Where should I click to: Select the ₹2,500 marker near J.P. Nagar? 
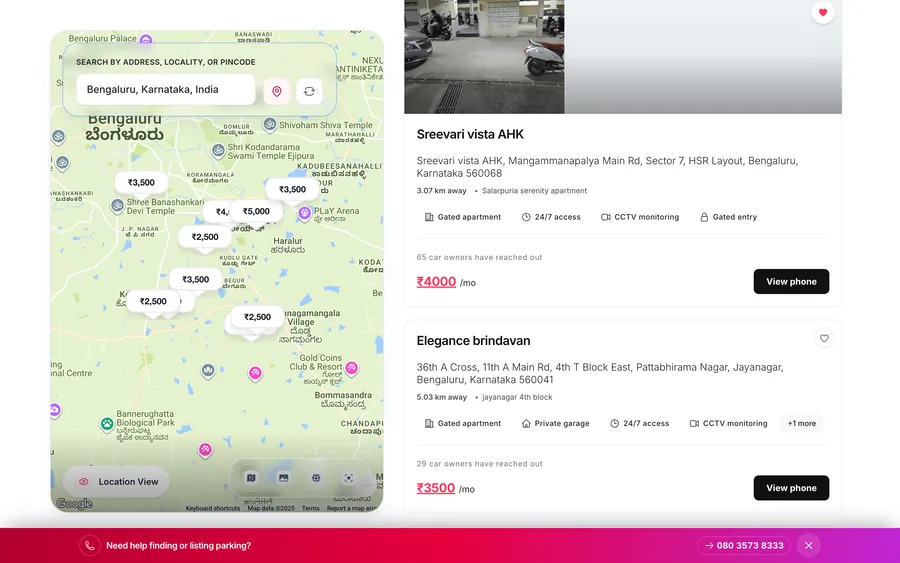[x=205, y=237]
